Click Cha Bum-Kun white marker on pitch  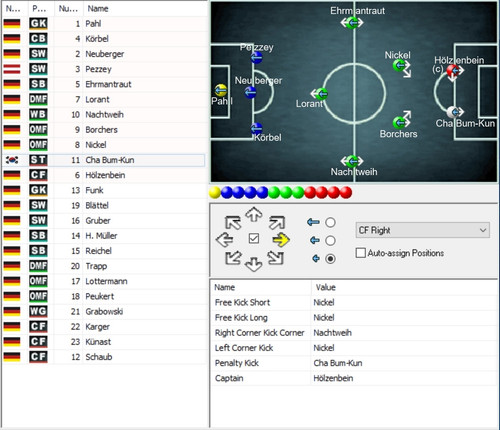(453, 112)
